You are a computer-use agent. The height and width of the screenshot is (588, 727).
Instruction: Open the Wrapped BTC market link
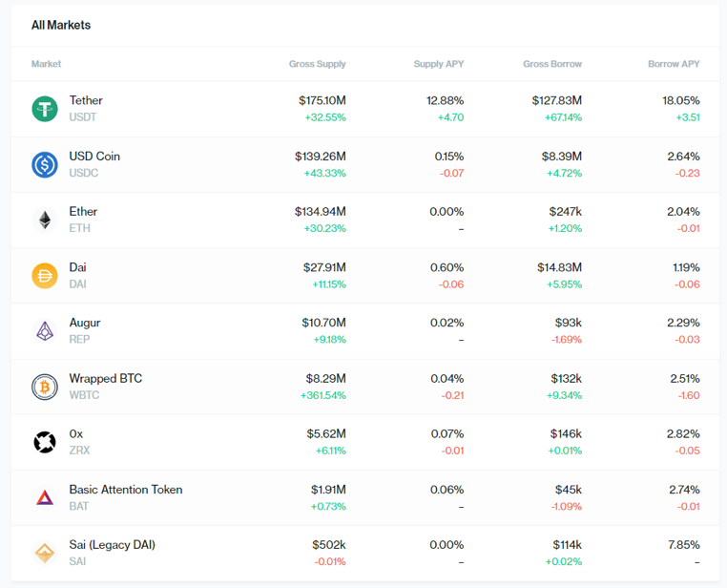pyautogui.click(x=105, y=378)
